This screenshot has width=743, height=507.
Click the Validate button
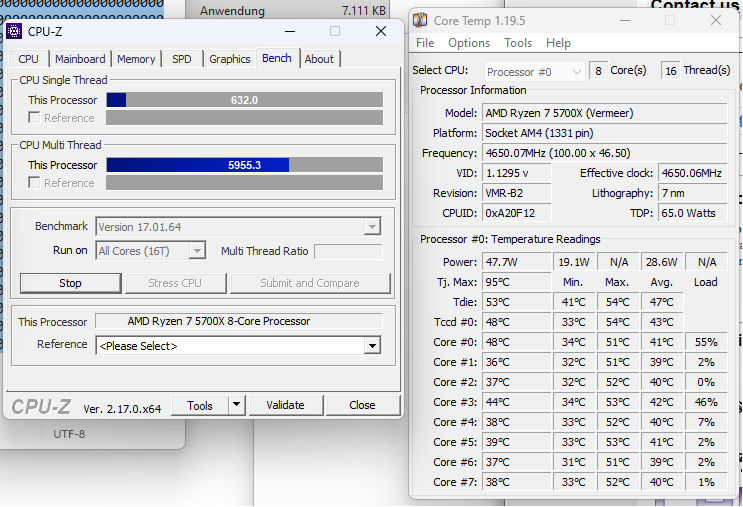[x=285, y=406]
